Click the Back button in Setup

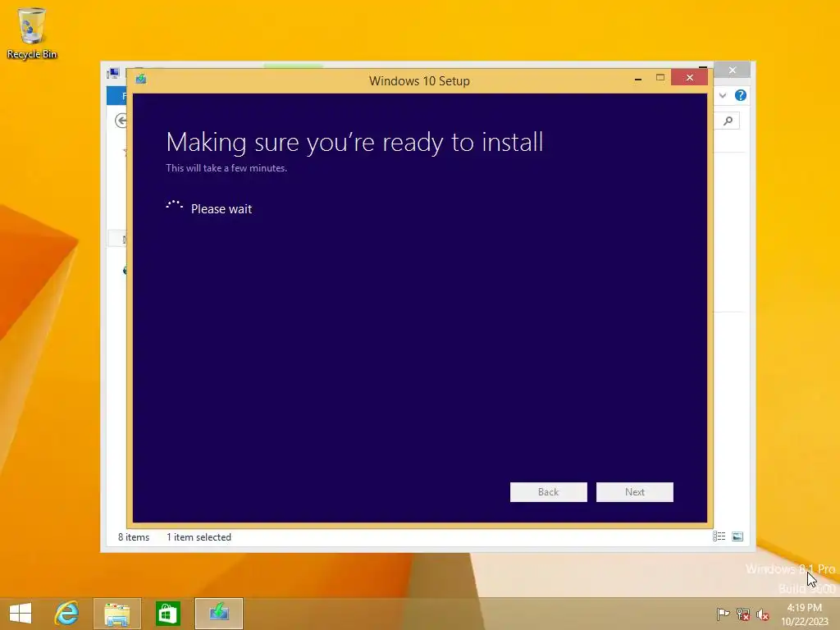coord(548,492)
